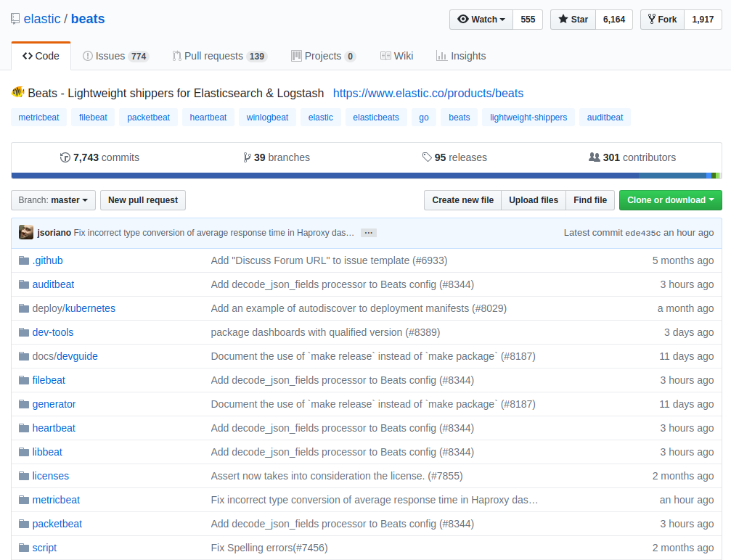View the 95 releases
The image size is (731, 560).
454,157
